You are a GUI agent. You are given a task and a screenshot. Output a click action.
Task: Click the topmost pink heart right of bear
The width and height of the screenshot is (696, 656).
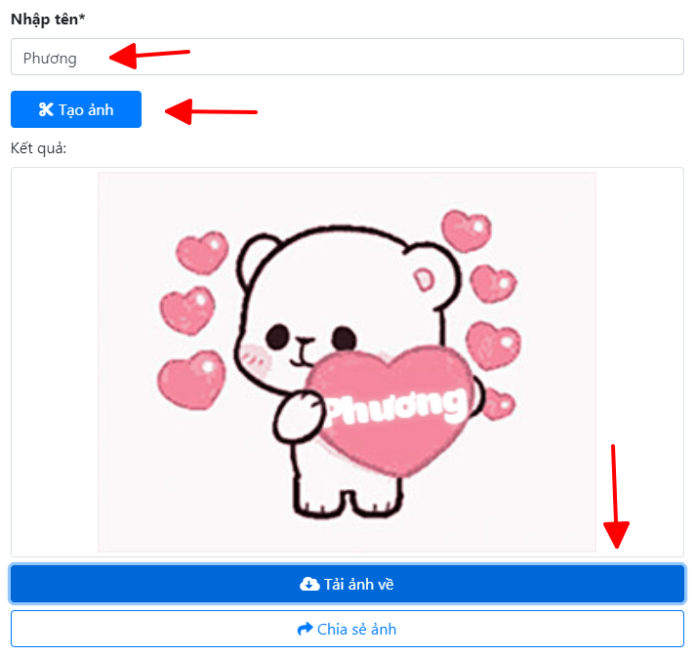[x=466, y=231]
